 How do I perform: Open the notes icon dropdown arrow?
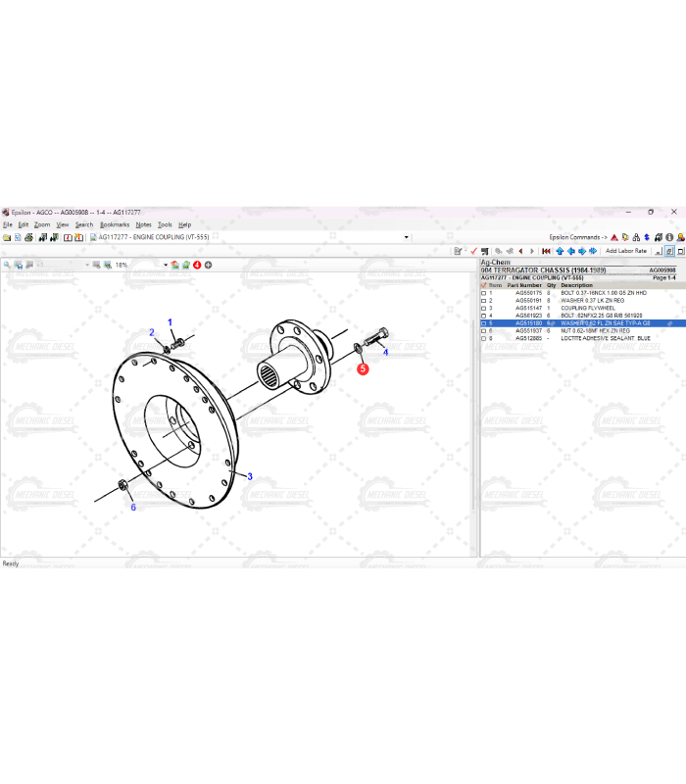coord(465,251)
